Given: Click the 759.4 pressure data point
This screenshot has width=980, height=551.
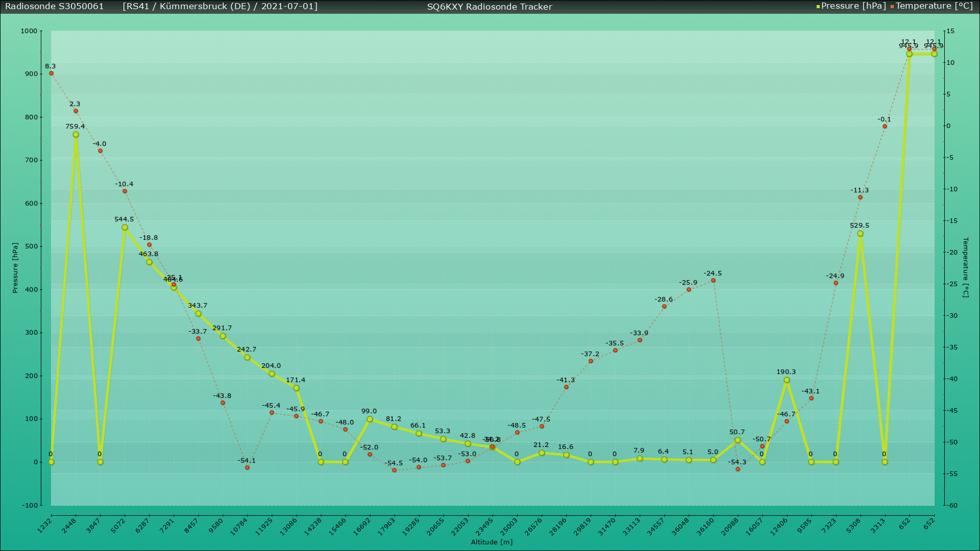Looking at the screenshot, I should pos(76,135).
